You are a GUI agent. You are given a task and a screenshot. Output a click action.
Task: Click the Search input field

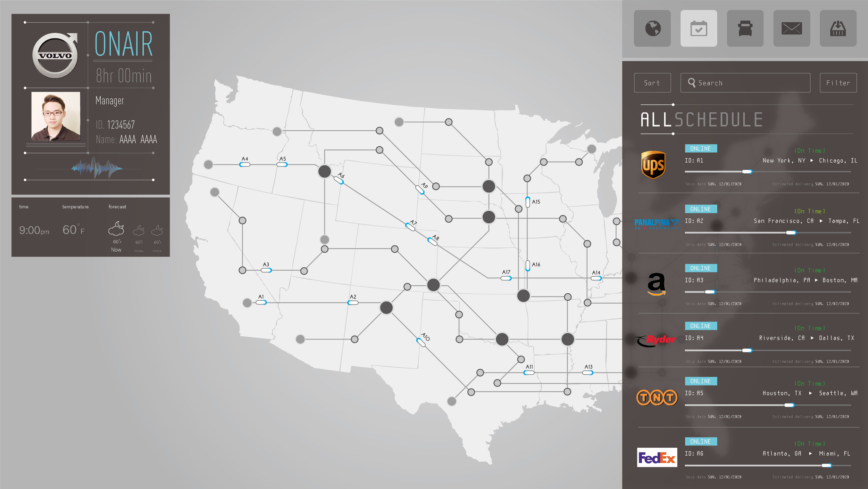click(x=746, y=83)
